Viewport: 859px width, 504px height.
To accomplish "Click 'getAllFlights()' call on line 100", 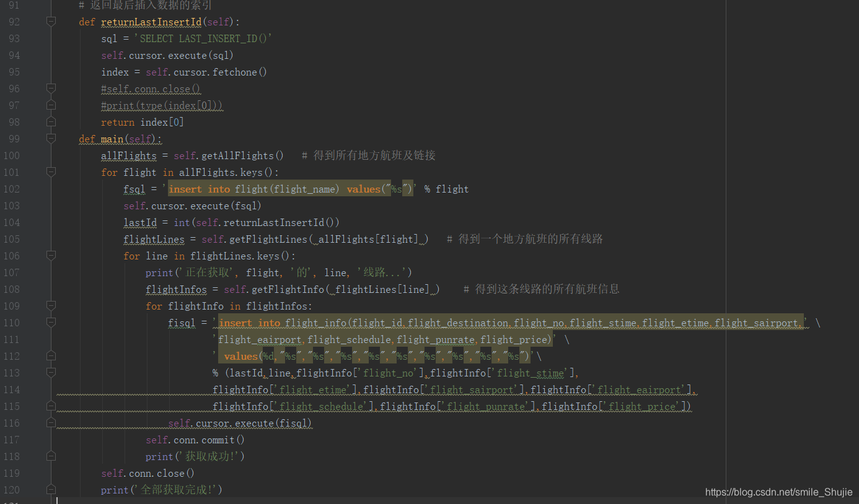I will click(x=242, y=155).
